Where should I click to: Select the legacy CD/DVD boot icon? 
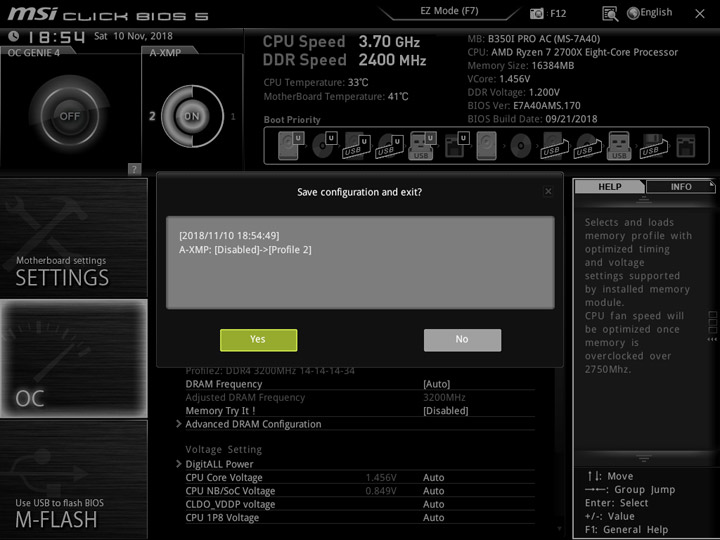click(521, 146)
